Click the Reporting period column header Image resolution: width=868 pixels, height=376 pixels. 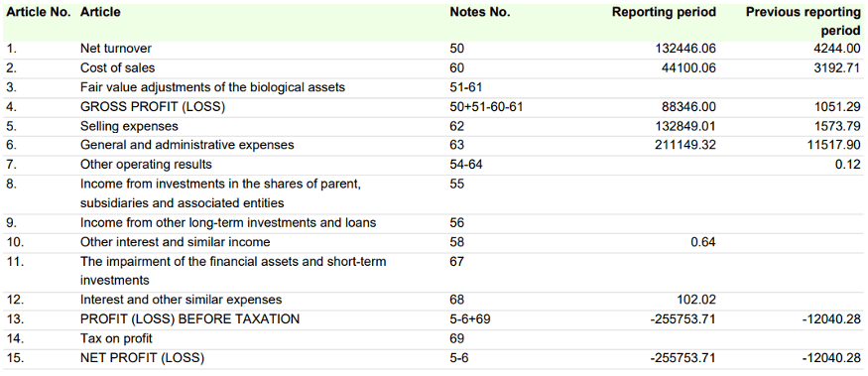(664, 12)
